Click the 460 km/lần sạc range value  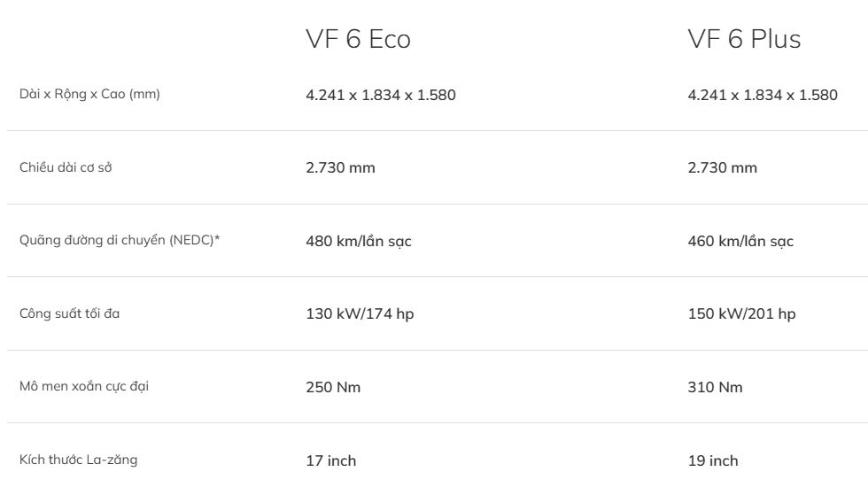(740, 242)
